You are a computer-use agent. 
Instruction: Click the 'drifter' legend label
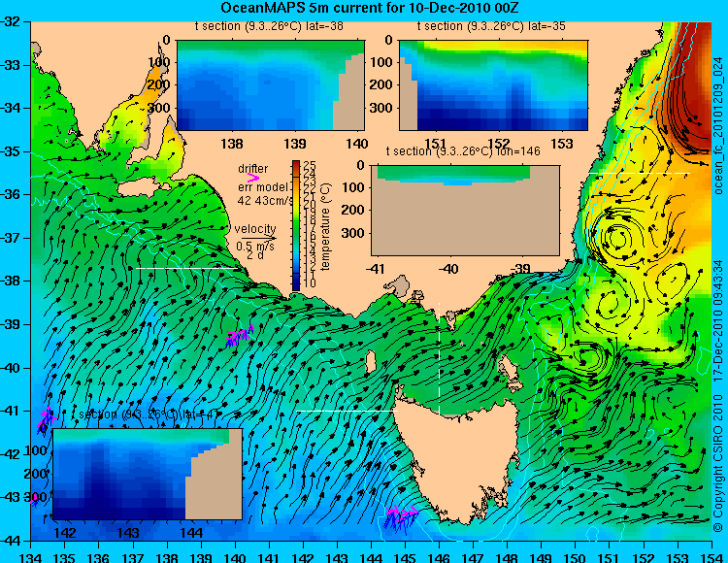click(253, 169)
